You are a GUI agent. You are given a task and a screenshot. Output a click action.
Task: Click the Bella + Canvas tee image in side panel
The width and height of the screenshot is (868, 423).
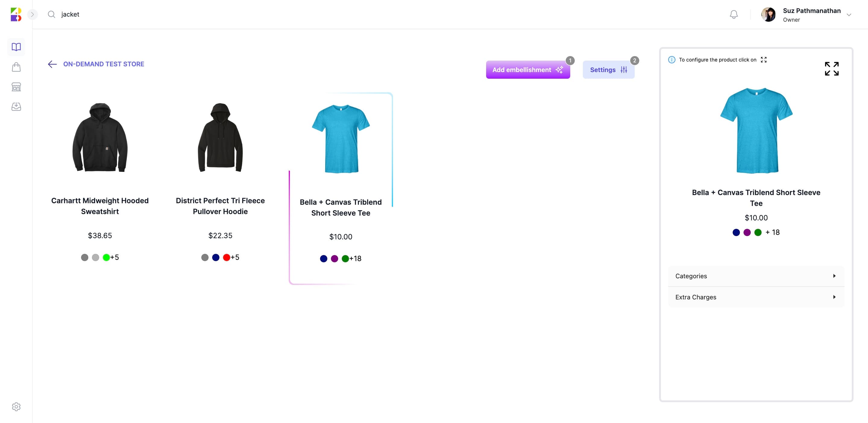click(x=756, y=131)
